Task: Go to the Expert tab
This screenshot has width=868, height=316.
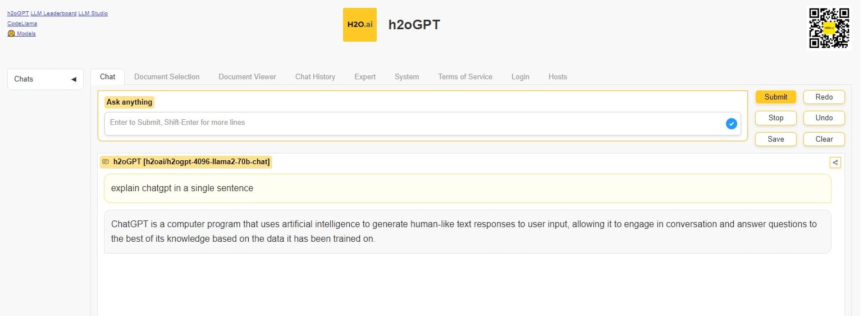Action: pos(364,76)
